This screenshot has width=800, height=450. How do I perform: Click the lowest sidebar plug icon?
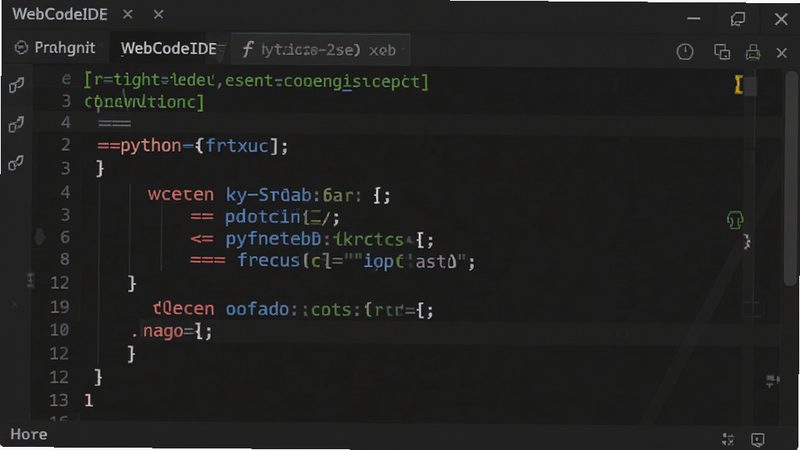(16, 163)
